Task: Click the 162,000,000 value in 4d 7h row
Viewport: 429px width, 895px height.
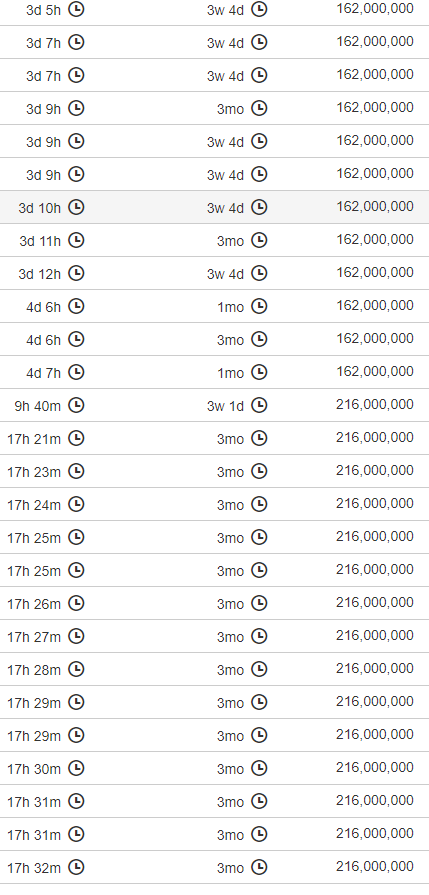Action: (x=375, y=372)
